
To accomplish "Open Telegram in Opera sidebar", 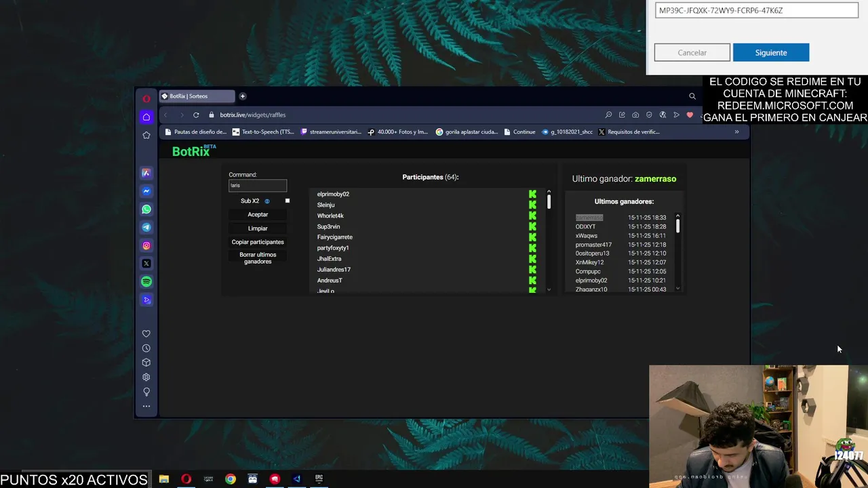I will pyautogui.click(x=146, y=228).
